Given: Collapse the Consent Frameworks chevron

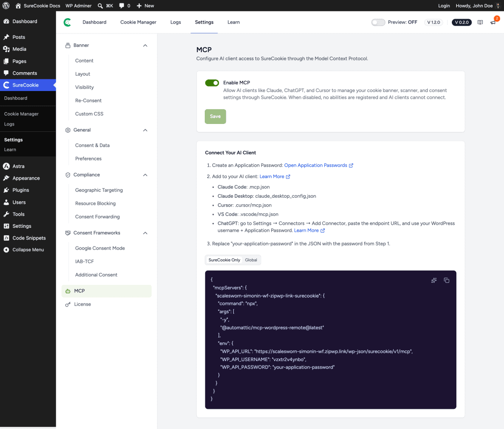Looking at the screenshot, I should coord(145,233).
